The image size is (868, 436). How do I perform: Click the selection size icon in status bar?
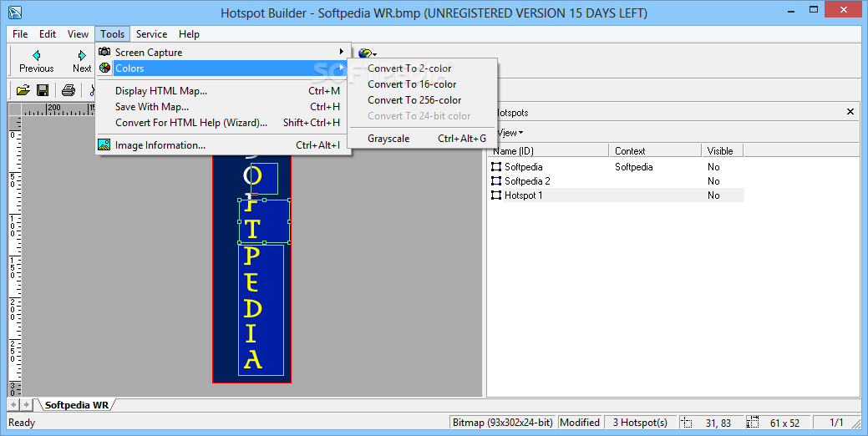(753, 423)
